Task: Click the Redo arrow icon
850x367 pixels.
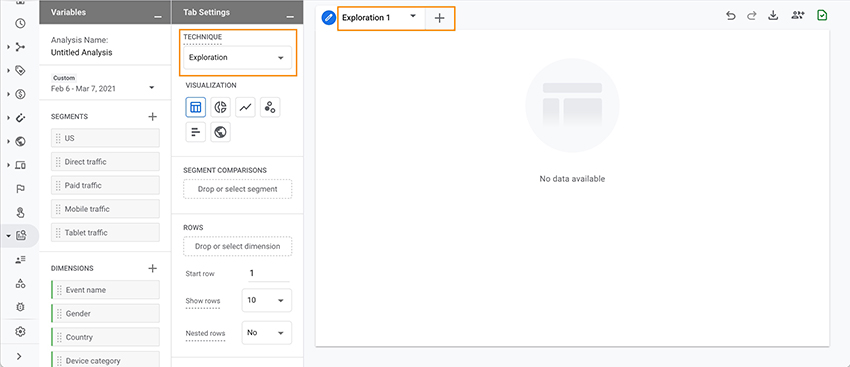Action: (x=751, y=16)
